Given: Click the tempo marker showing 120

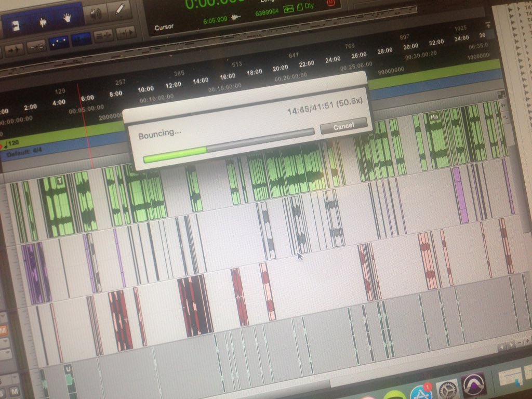Looking at the screenshot, I should tap(11, 143).
